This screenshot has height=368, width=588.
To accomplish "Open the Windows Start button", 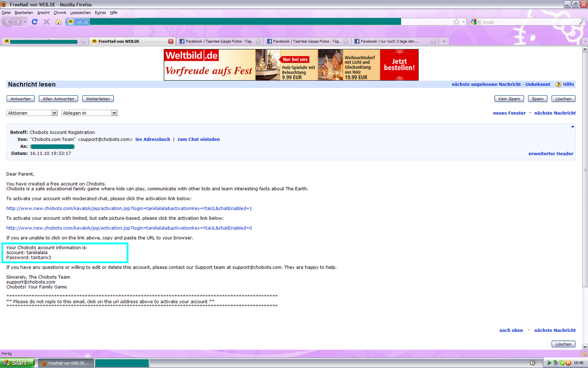I will click(17, 363).
